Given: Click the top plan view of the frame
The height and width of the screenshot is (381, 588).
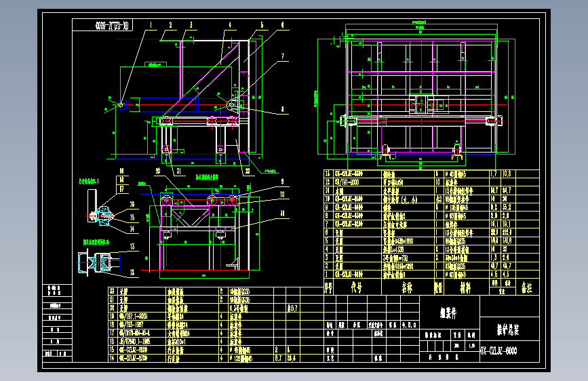Looking at the screenshot, I should 421,97.
